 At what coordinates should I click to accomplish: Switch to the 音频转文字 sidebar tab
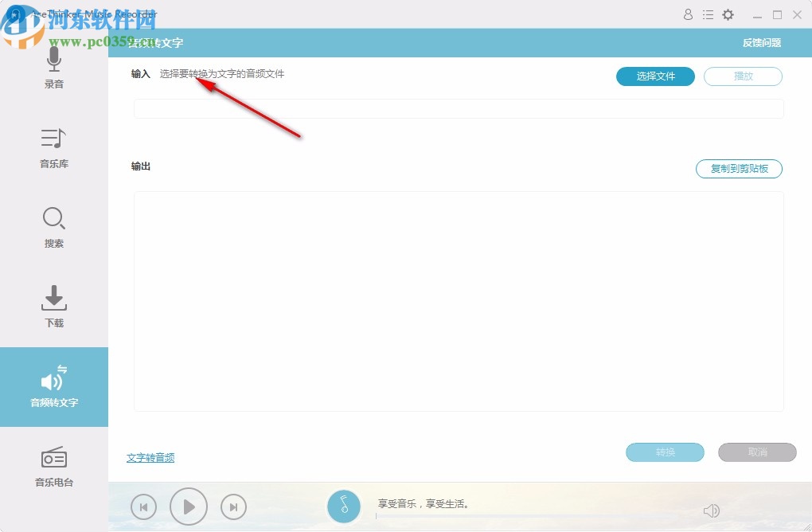click(x=53, y=386)
